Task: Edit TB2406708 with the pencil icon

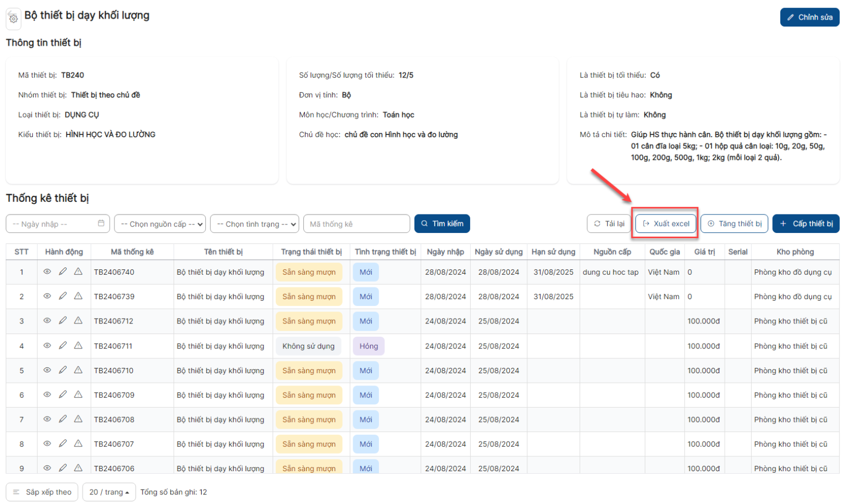Action: (62, 419)
